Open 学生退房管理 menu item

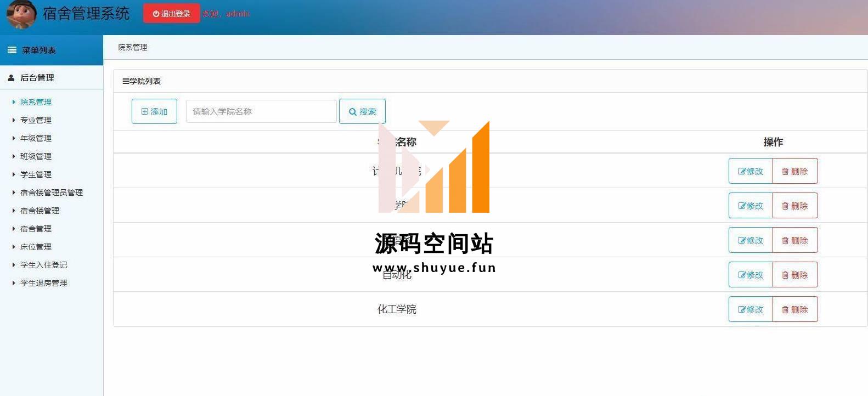click(x=43, y=283)
